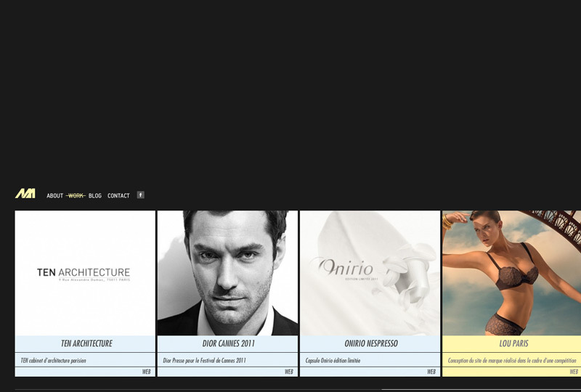Image resolution: width=581 pixels, height=392 pixels.
Task: Click the yellow MM logo icon
Action: [25, 193]
